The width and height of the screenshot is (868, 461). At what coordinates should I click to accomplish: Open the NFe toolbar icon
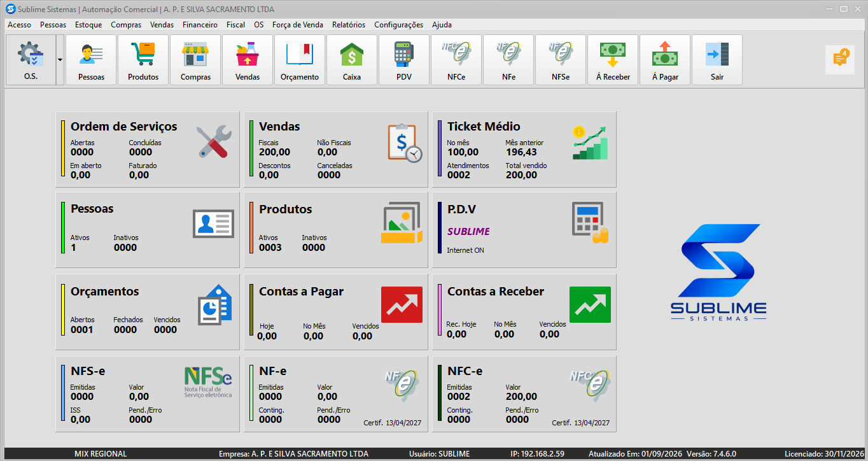(508, 60)
